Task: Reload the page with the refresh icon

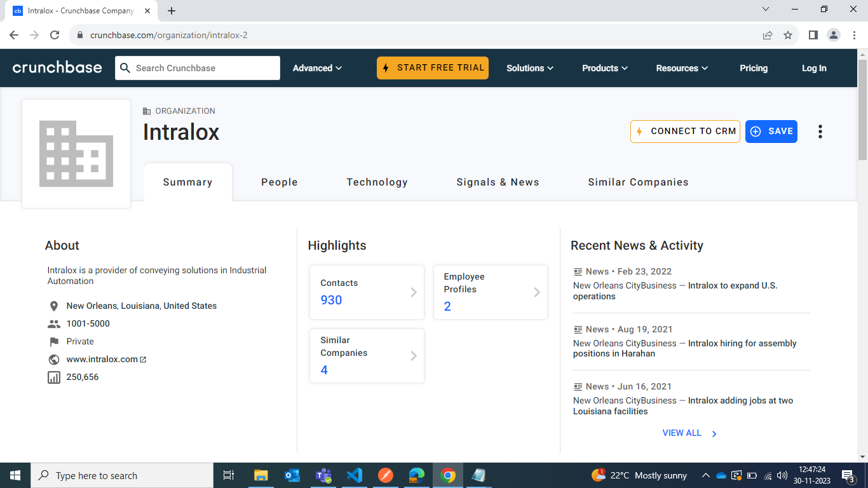Action: click(55, 35)
